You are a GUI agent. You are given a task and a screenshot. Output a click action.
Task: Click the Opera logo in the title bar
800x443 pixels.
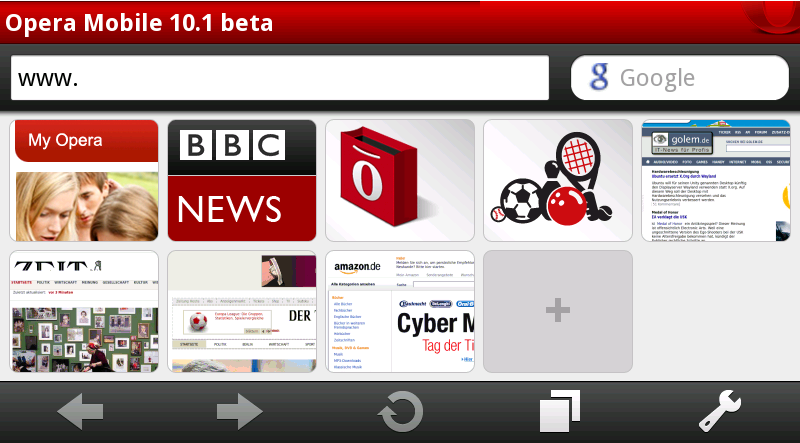click(770, 17)
